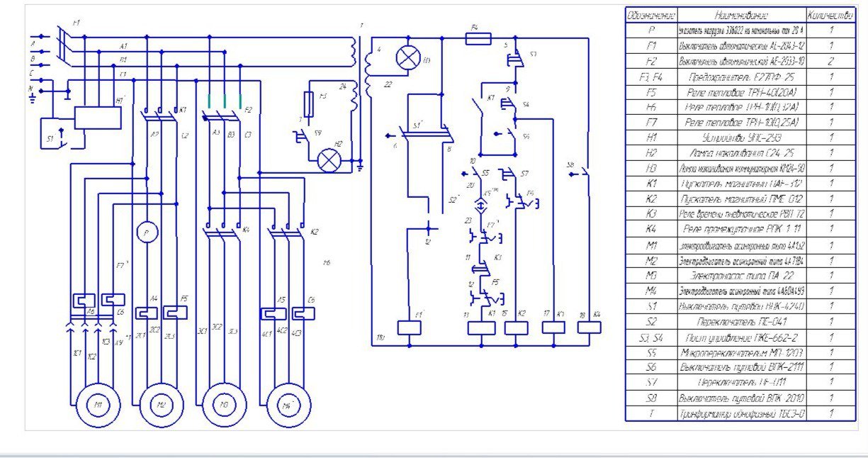Click the "Количество" column header
This screenshot has width=868, height=458.
830,16
